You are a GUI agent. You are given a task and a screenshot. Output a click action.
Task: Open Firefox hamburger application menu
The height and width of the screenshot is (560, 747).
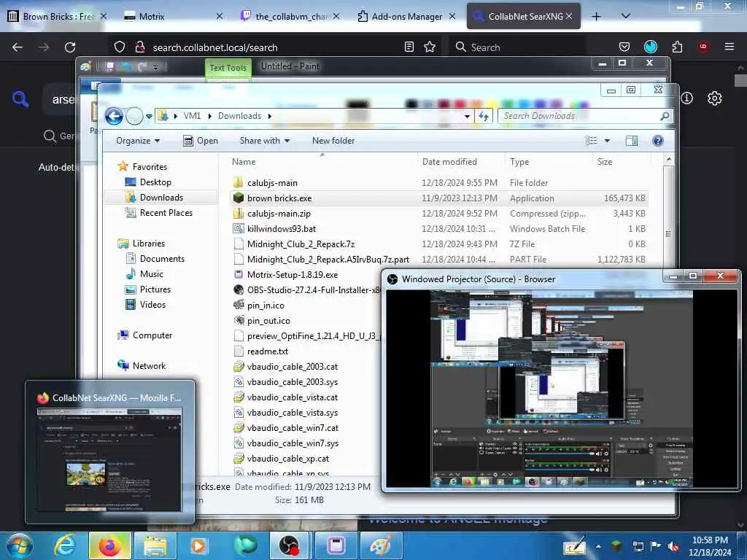[729, 47]
